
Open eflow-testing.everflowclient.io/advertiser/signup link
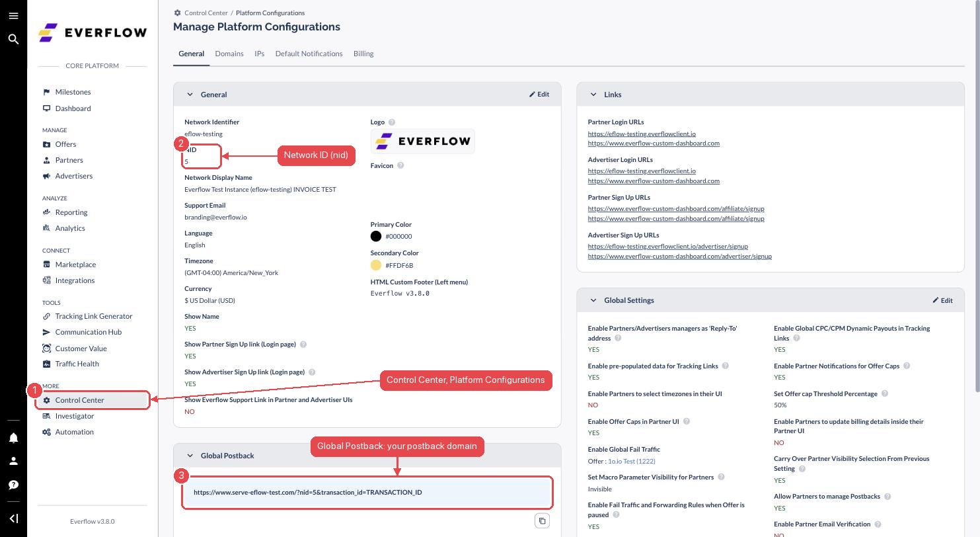point(667,246)
